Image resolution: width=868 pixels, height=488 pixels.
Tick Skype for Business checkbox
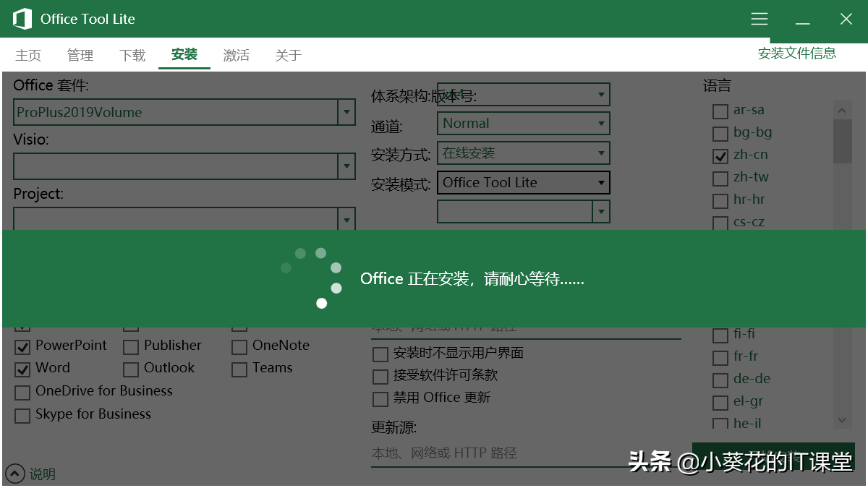(22, 416)
